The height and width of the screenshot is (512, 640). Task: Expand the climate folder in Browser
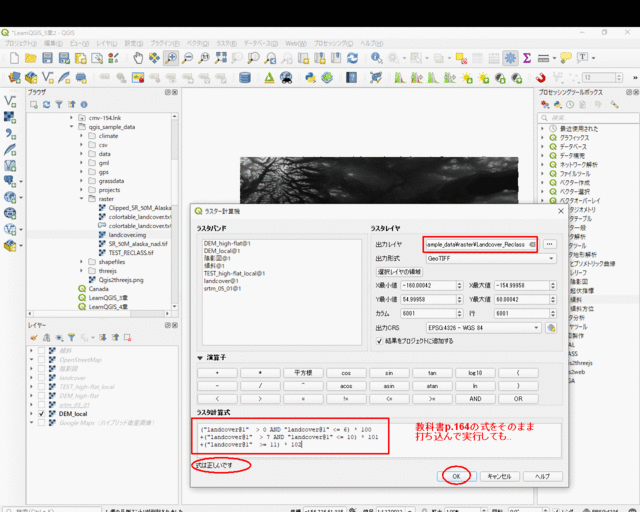(x=81, y=136)
